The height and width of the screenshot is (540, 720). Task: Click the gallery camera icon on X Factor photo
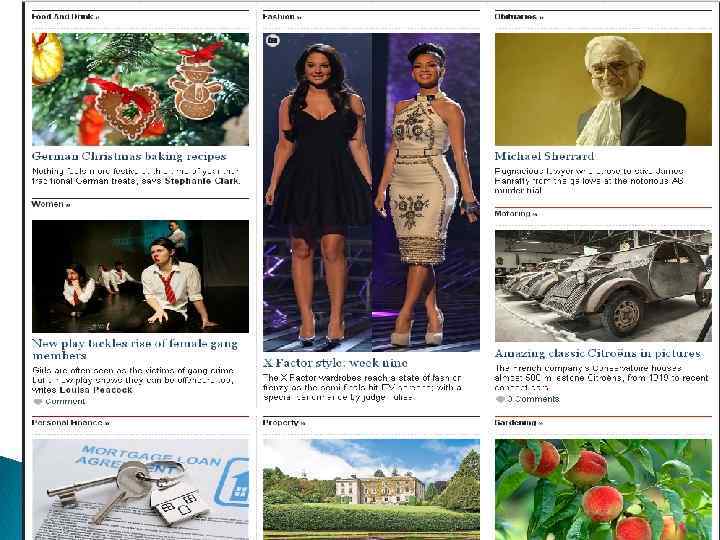coord(273,41)
